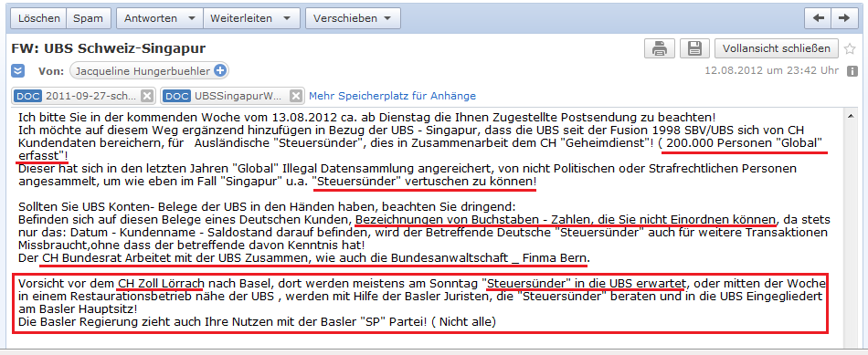
Task: Go to previous email with left arrow
Action: pyautogui.click(x=818, y=18)
